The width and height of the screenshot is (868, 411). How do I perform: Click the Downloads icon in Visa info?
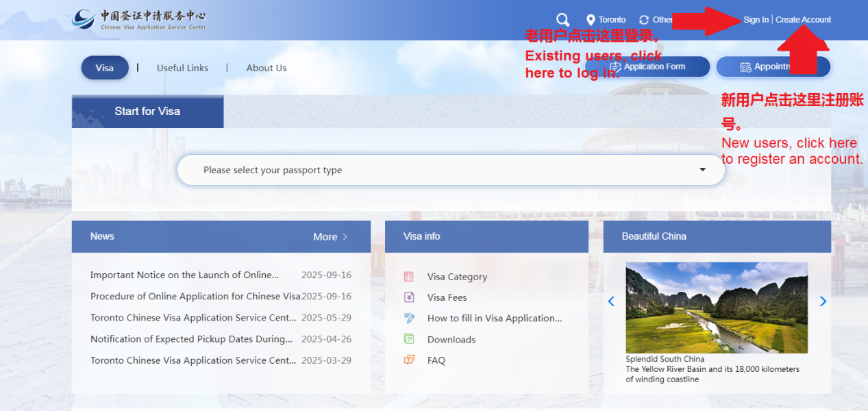[x=409, y=339]
